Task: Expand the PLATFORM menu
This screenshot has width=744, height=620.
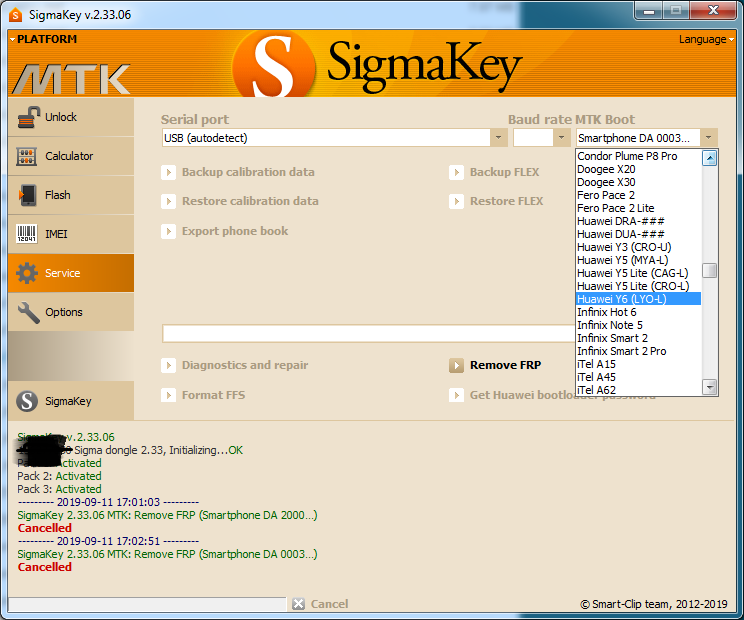Action: click(x=43, y=39)
